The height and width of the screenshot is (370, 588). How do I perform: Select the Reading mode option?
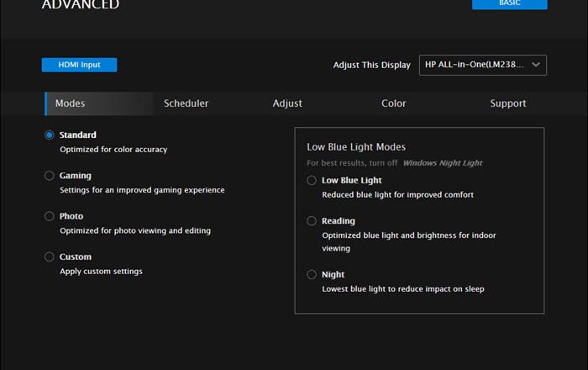click(x=312, y=221)
